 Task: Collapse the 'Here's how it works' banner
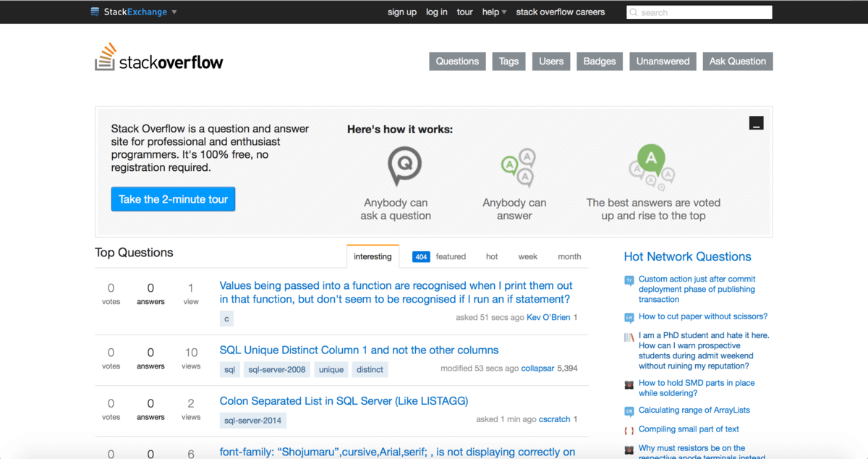[x=757, y=123]
